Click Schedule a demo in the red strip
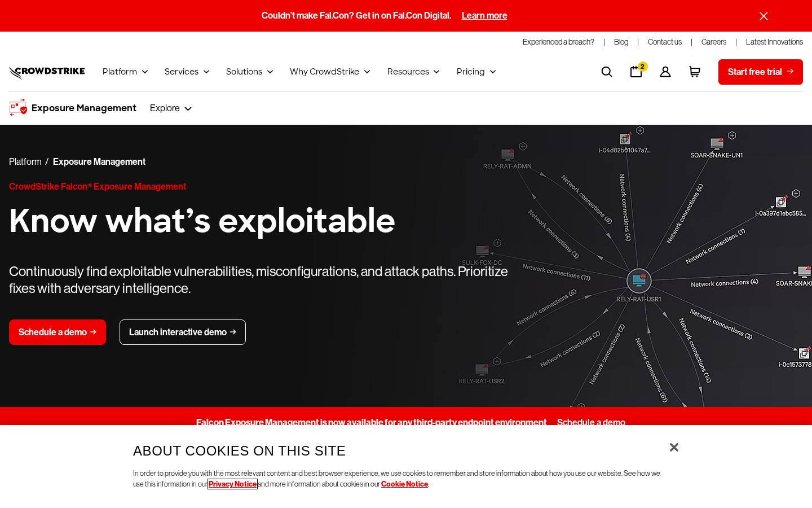Image resolution: width=812 pixels, height=508 pixels. (x=591, y=422)
